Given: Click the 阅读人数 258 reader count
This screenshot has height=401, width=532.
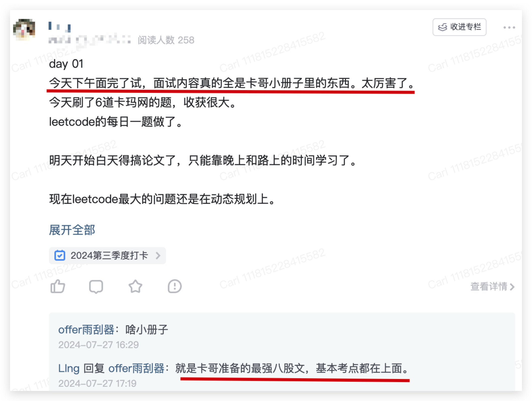Looking at the screenshot, I should pyautogui.click(x=166, y=40).
